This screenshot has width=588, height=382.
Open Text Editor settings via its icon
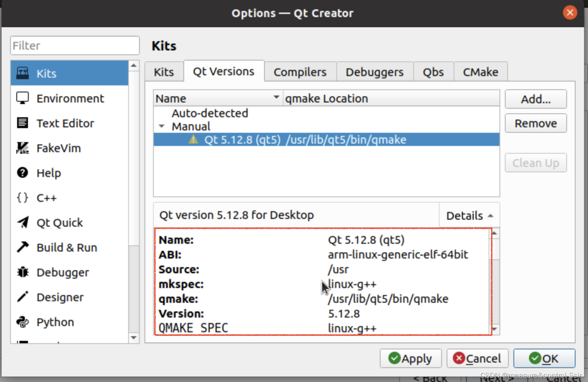point(23,123)
